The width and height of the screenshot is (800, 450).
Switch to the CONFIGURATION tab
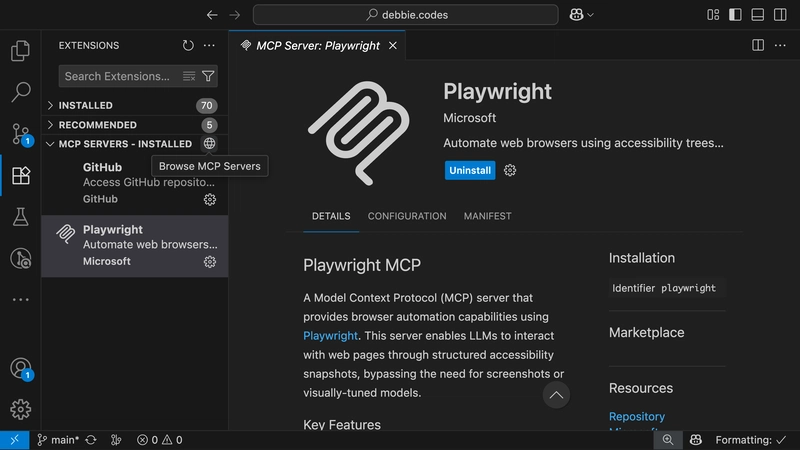pos(407,216)
